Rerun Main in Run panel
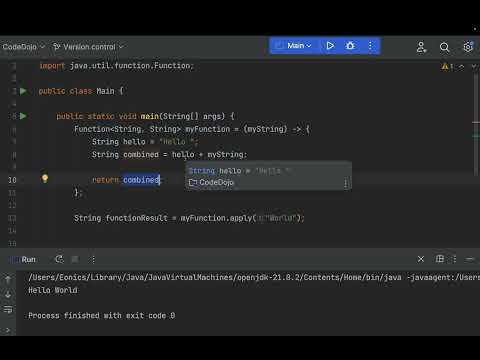The width and height of the screenshot is (480, 360). pyautogui.click(x=59, y=259)
